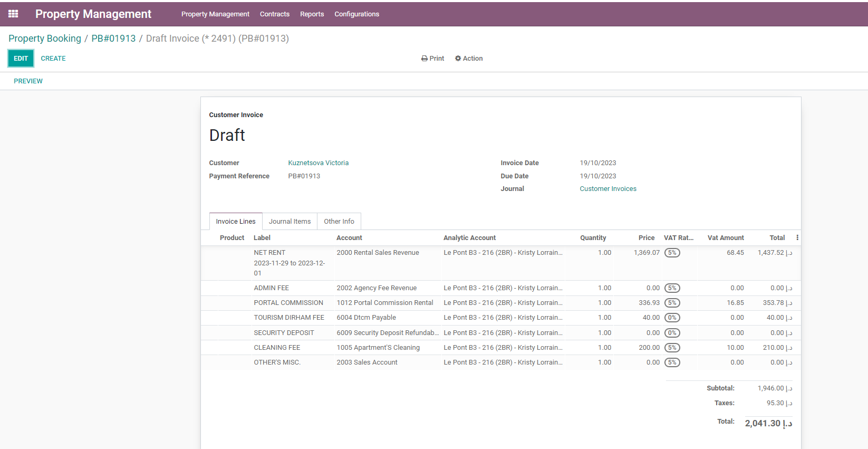
Task: Click Payment Reference value PB#01913
Action: click(x=304, y=176)
